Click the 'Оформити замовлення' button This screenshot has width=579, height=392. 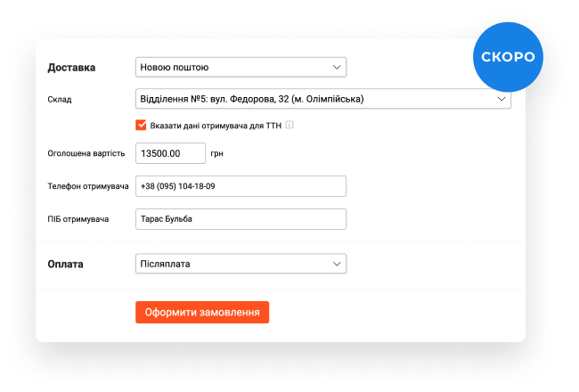(202, 312)
